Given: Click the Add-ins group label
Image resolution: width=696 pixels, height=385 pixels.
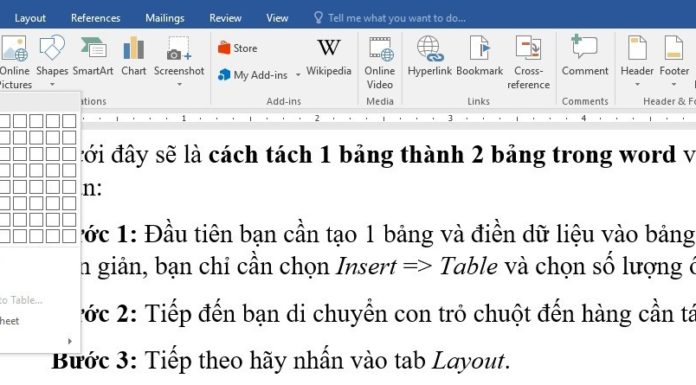Looking at the screenshot, I should tap(284, 101).
